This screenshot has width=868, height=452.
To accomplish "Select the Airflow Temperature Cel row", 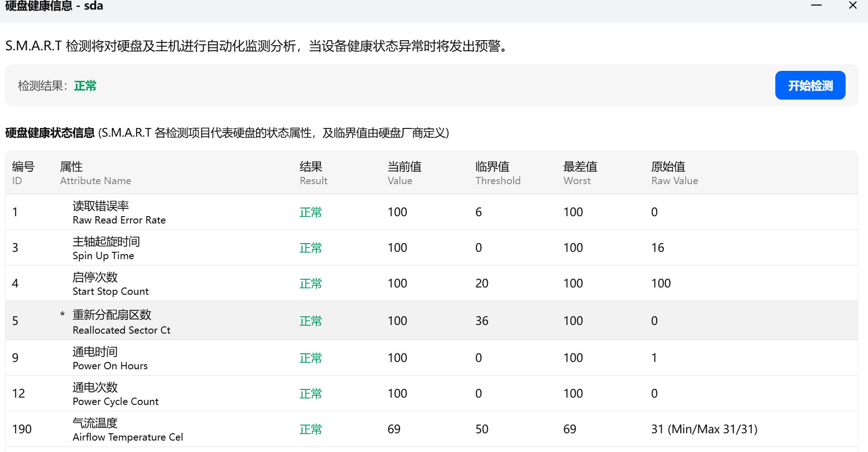I will 320,429.
